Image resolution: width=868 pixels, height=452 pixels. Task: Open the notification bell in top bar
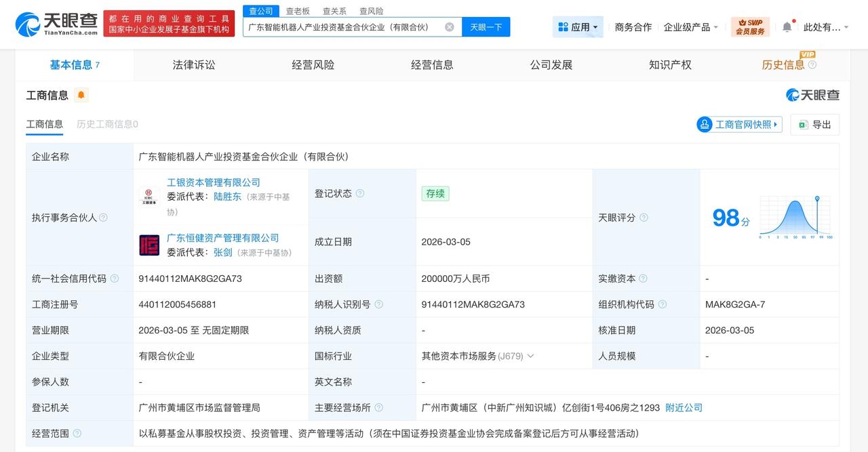(786, 24)
